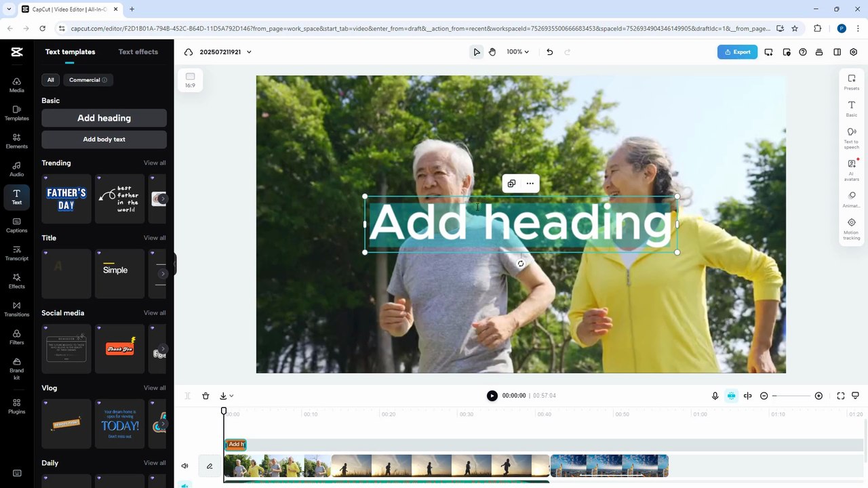The width and height of the screenshot is (868, 488).
Task: Click the microphone record voiceover icon
Action: tap(715, 396)
